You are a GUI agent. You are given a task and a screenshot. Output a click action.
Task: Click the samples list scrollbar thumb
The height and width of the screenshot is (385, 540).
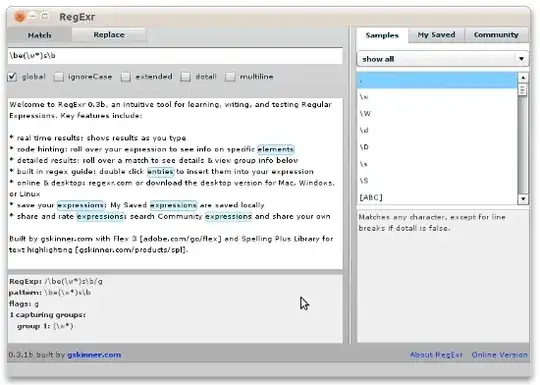(523, 90)
